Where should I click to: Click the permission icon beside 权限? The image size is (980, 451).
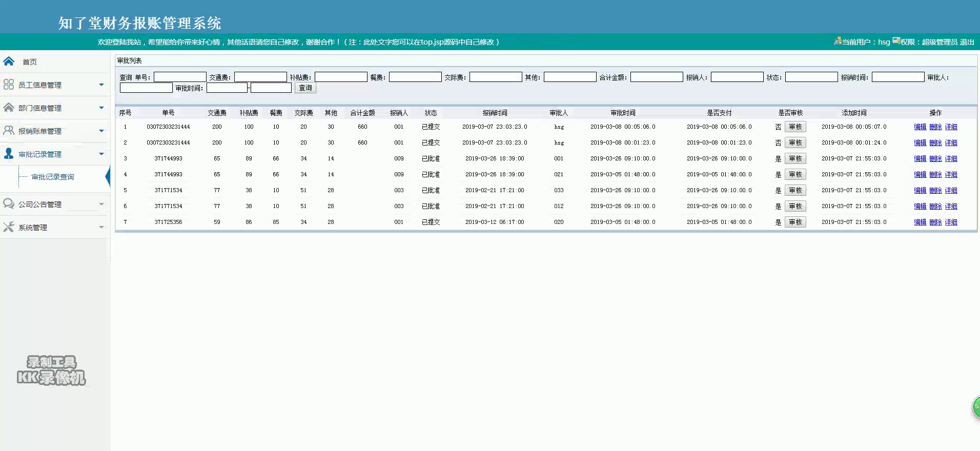click(896, 40)
